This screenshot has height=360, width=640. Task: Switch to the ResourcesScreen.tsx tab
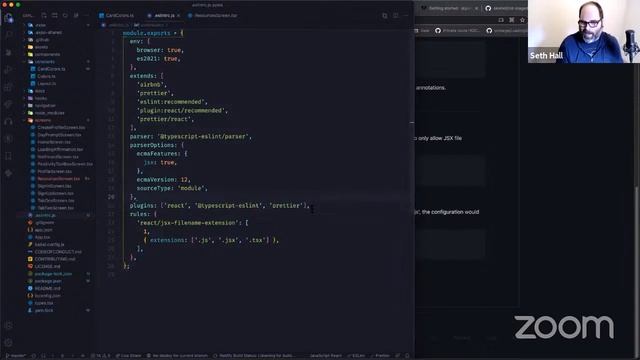tap(213, 16)
